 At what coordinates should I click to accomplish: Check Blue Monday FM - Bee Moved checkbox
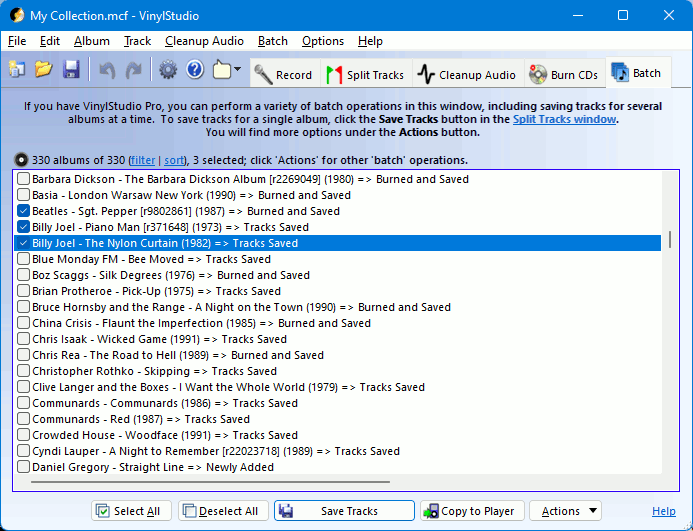coord(23,259)
